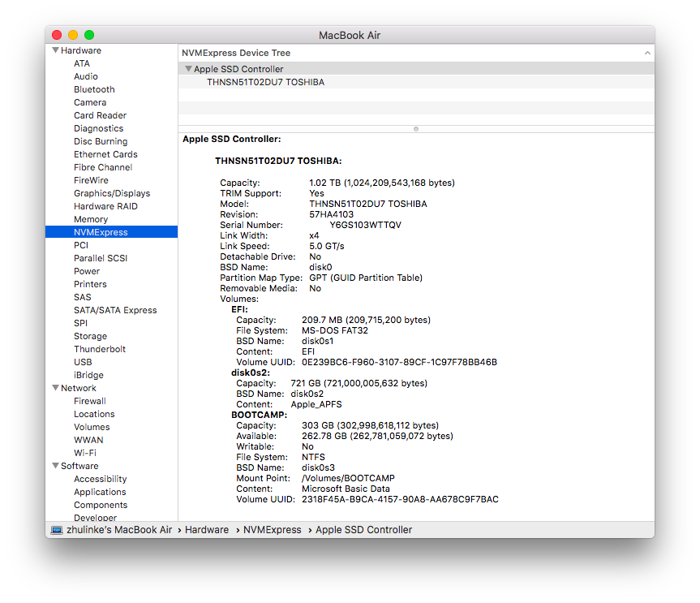Image resolution: width=700 pixels, height=603 pixels.
Task: Select Printers in the sidebar
Action: 90,283
